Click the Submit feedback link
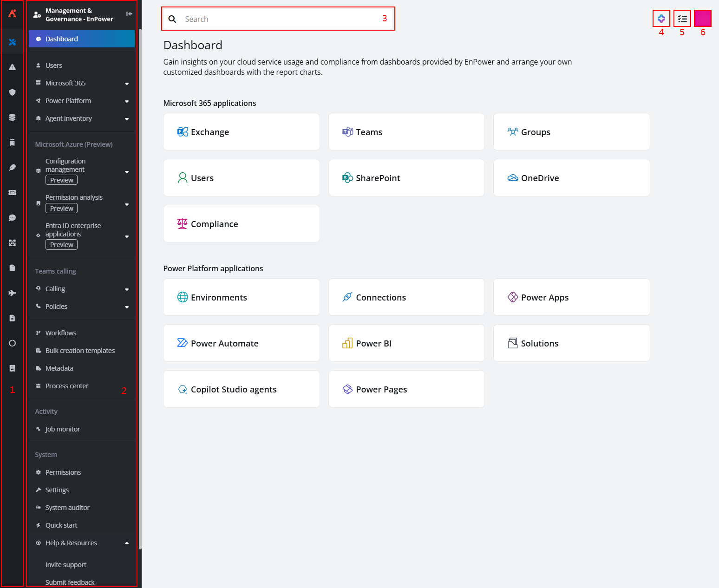The height and width of the screenshot is (588, 719). click(x=70, y=582)
